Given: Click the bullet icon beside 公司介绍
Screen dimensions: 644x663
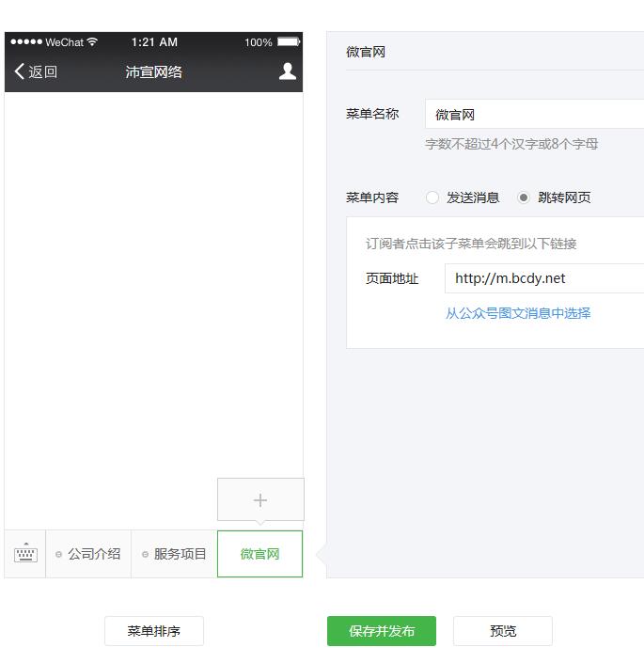Looking at the screenshot, I should coord(59,555).
